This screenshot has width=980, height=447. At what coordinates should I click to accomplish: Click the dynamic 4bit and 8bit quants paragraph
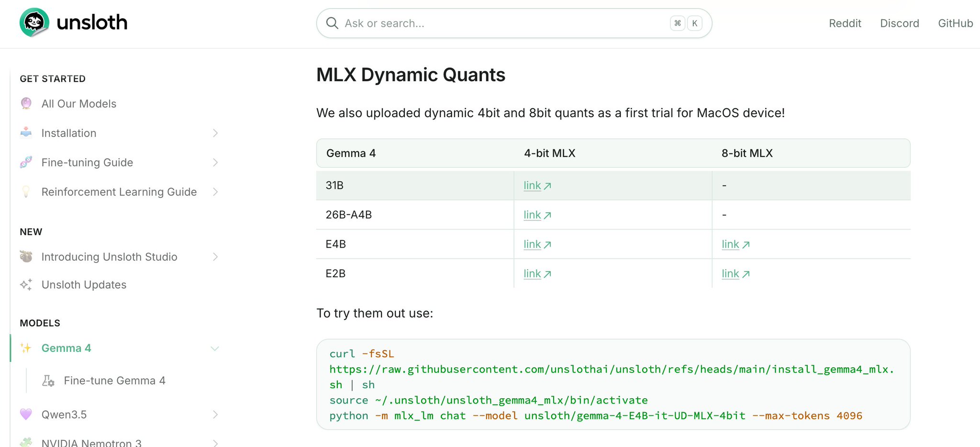pyautogui.click(x=550, y=113)
